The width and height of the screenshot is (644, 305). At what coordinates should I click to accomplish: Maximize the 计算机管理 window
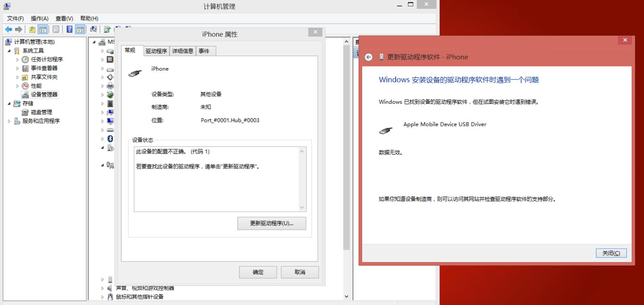(x=410, y=5)
